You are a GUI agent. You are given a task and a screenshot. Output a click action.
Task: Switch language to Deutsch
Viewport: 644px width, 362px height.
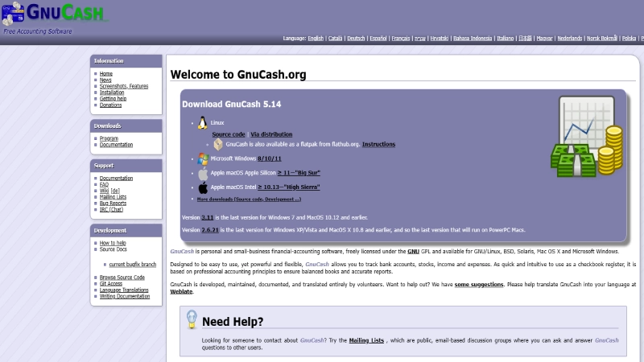pyautogui.click(x=356, y=38)
